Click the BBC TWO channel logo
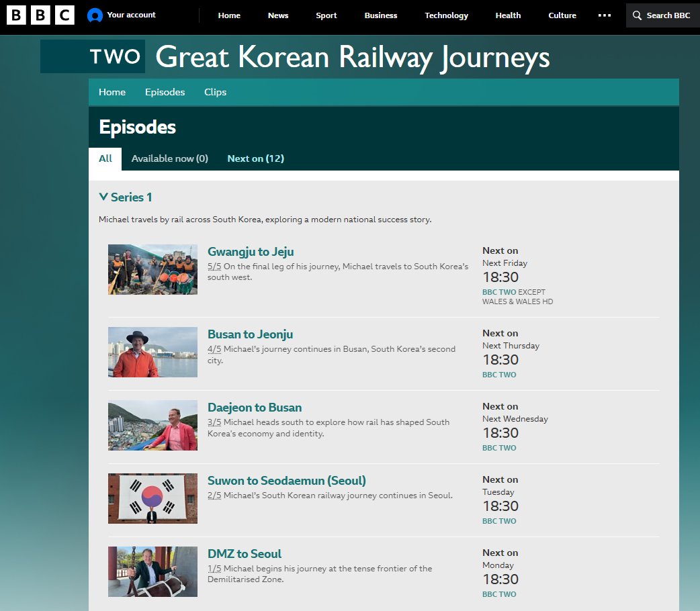 point(93,56)
